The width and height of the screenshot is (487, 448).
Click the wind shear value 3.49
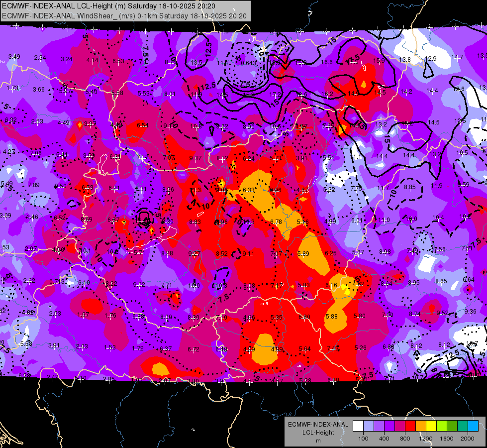(14, 57)
